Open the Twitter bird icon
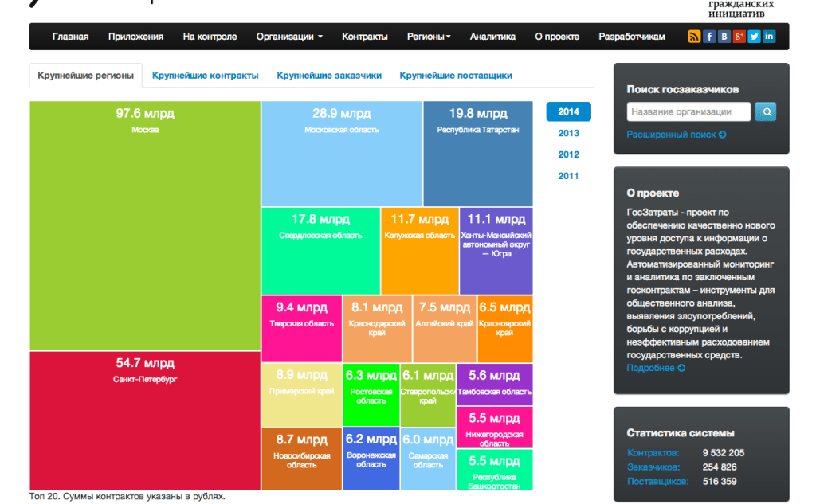The width and height of the screenshot is (816, 504). [754, 37]
